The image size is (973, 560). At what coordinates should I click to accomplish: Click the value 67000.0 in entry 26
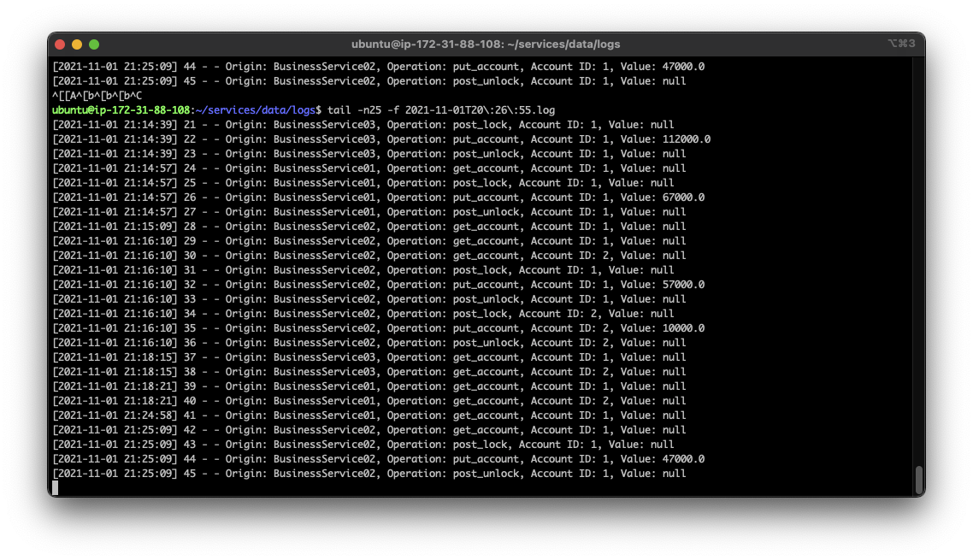click(x=683, y=197)
